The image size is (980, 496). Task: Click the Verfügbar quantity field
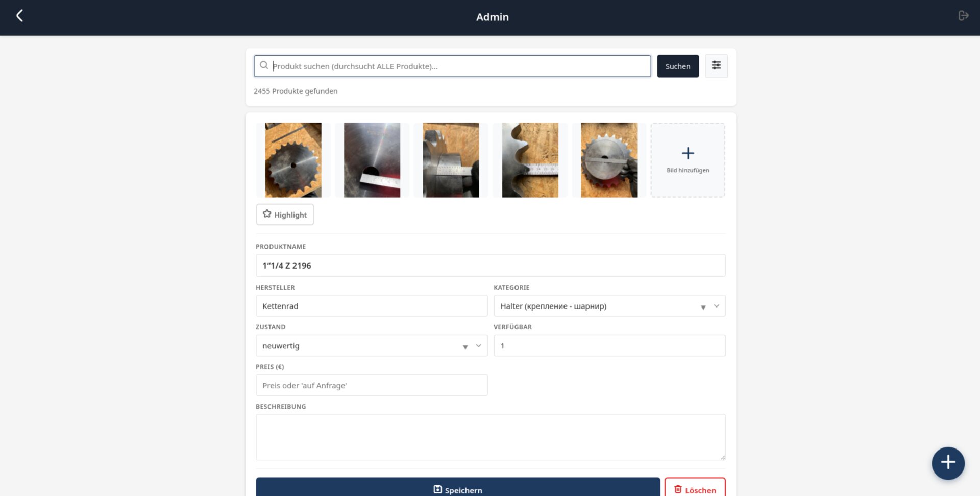point(609,346)
